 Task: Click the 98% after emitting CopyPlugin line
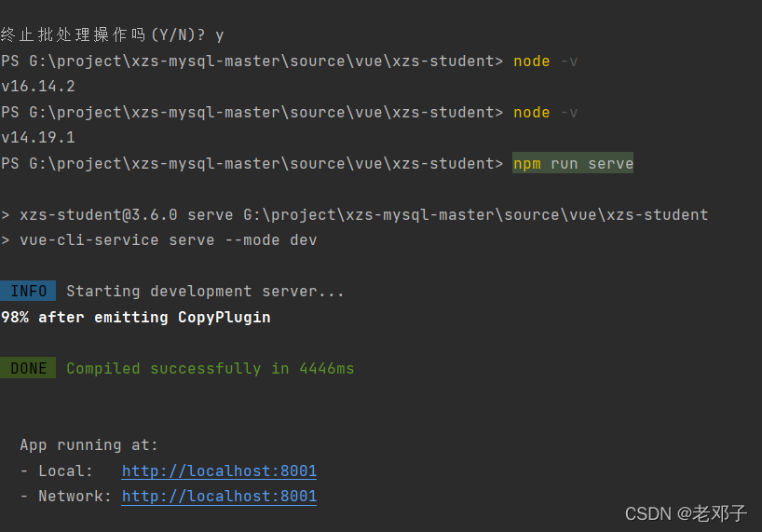(x=136, y=318)
